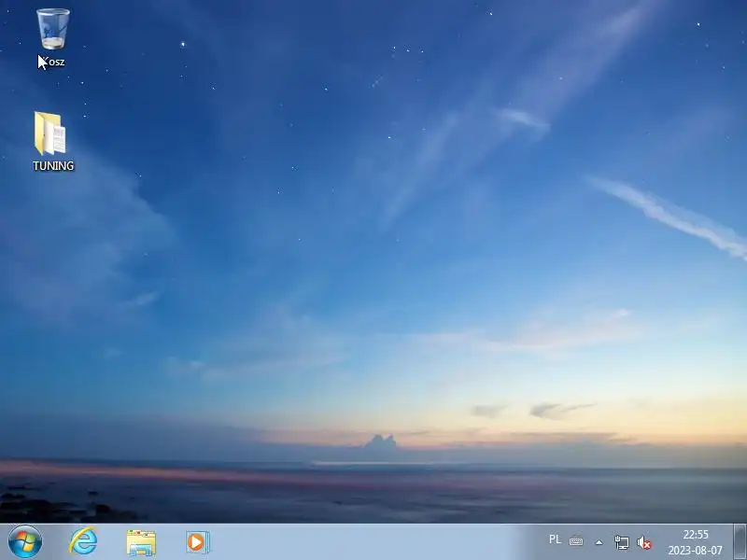
Task: Open the Windows Start menu orb
Action: coord(25,542)
